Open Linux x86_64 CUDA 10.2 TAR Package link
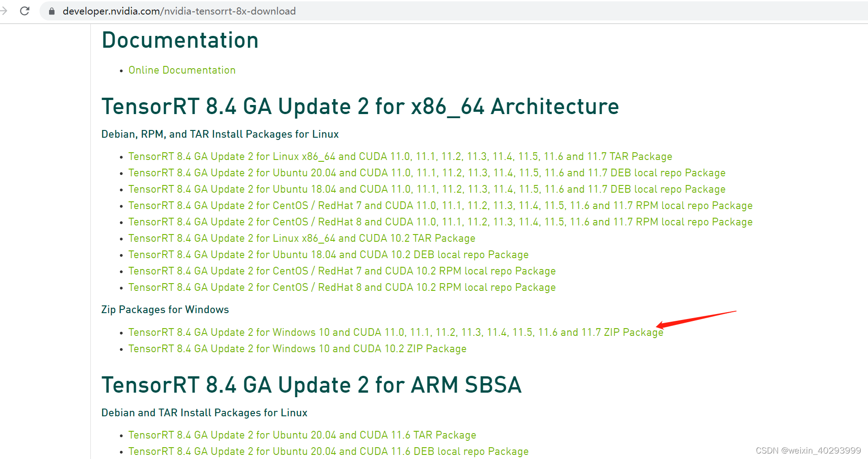Image resolution: width=868 pixels, height=459 pixels. (302, 238)
